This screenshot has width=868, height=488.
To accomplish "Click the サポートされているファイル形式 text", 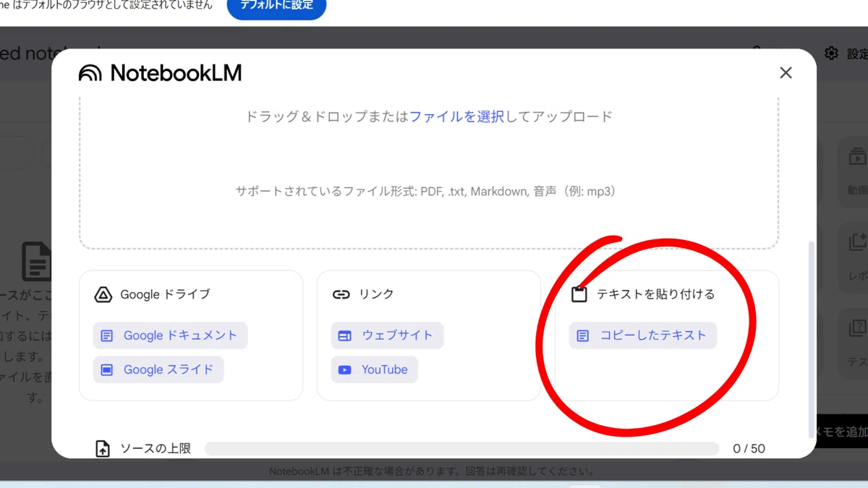I will tap(425, 192).
